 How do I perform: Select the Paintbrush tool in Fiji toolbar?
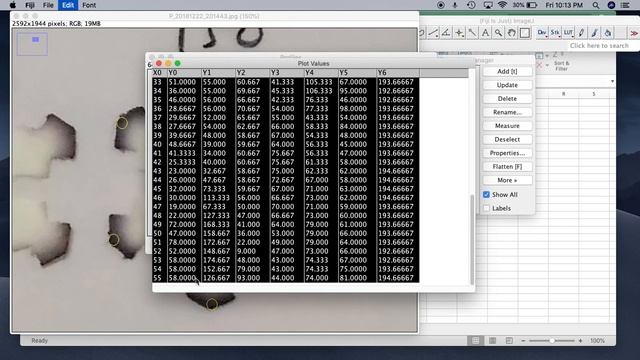[x=595, y=33]
